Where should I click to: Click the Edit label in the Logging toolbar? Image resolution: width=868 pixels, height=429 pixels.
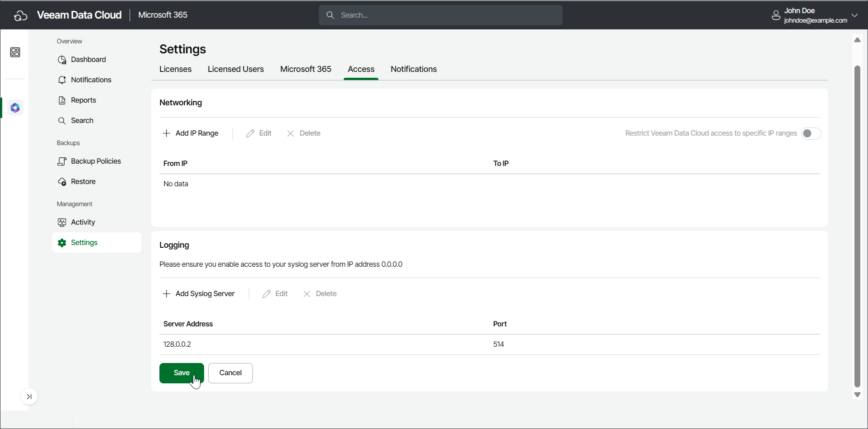pyautogui.click(x=281, y=294)
